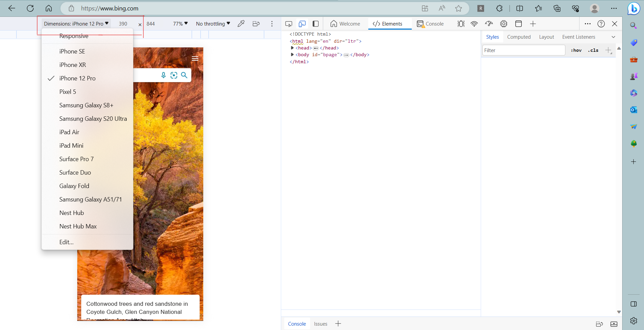
Task: Click the styles Filter input field
Action: (523, 50)
